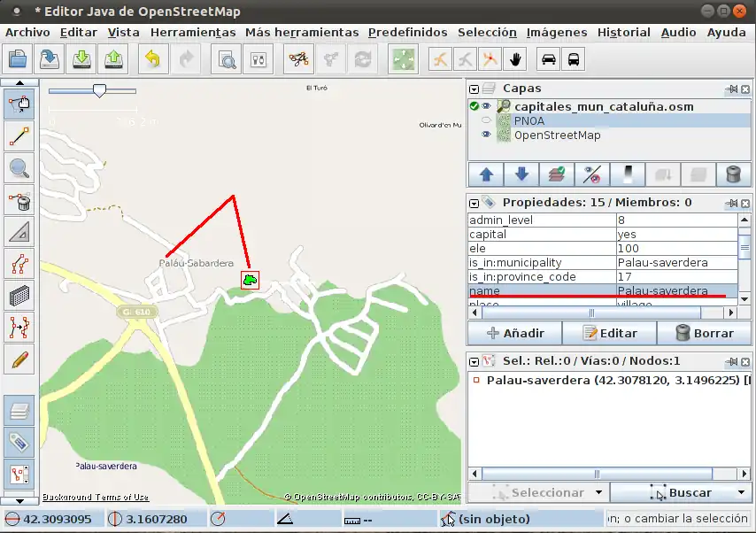Select the Draw nodes tool
This screenshot has width=756, height=533.
click(19, 135)
